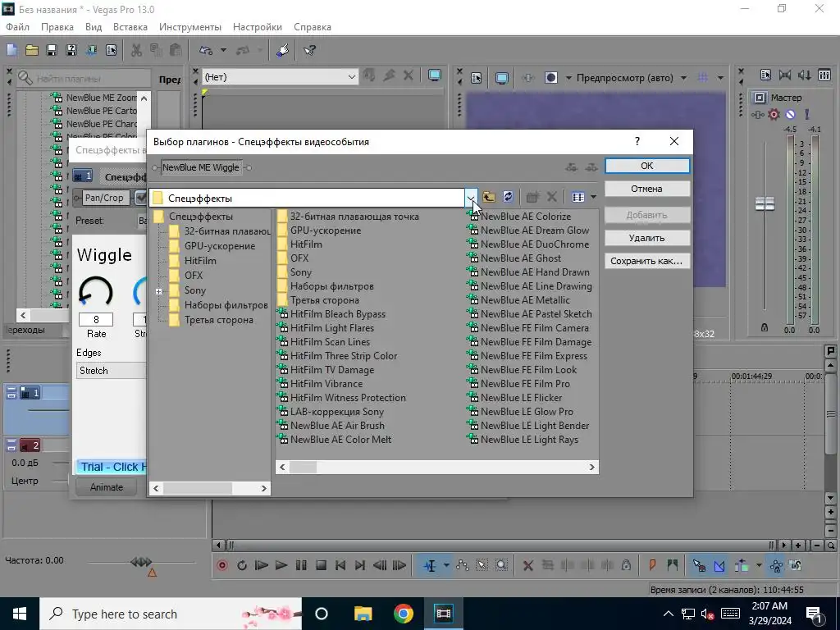Open File Explorer from the taskbar
Image resolution: width=840 pixels, height=630 pixels.
point(363,614)
